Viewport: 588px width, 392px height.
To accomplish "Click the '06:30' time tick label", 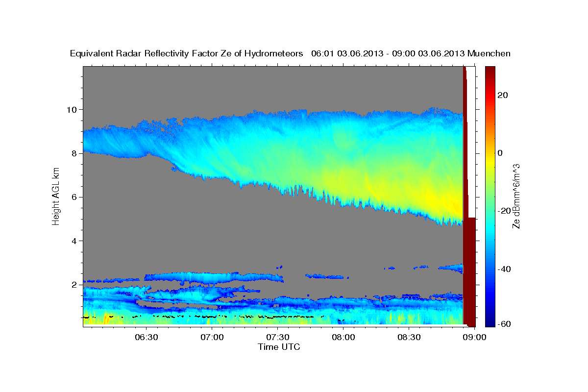I will tap(146, 337).
